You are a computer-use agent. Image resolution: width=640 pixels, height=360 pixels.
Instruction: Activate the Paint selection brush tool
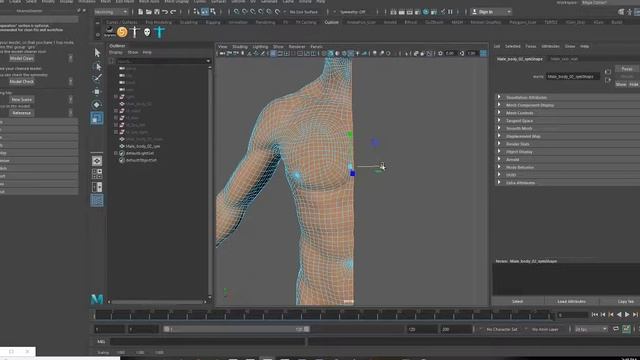97,78
